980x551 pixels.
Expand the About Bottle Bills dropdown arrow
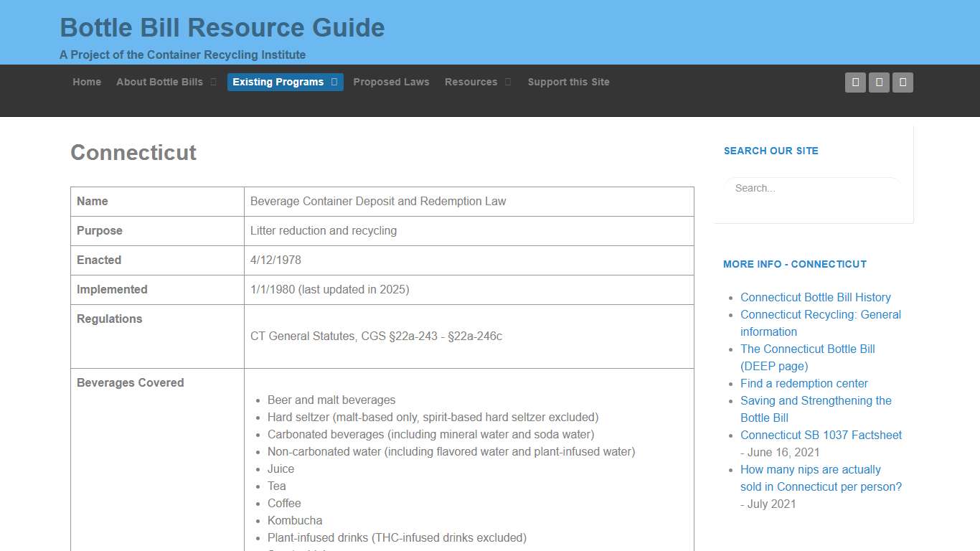pos(213,82)
